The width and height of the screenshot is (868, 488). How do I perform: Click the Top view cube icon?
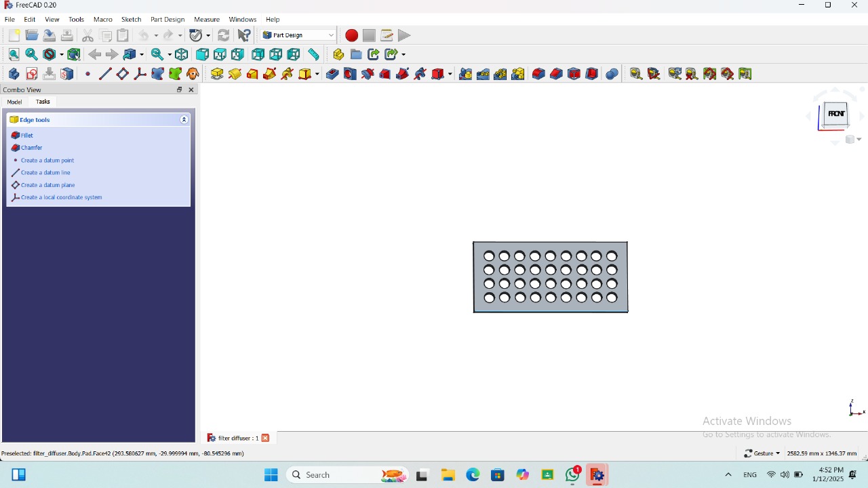coord(220,54)
